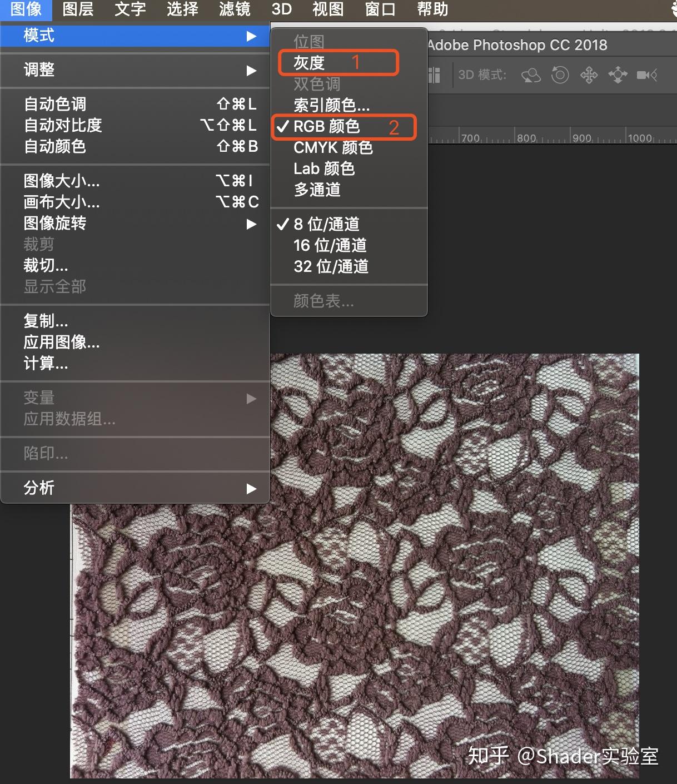Click the 900 mark on horizontal ruler

tap(581, 138)
